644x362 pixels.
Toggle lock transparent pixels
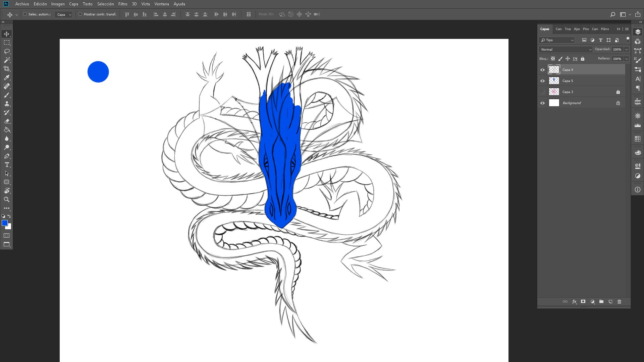tap(553, 59)
